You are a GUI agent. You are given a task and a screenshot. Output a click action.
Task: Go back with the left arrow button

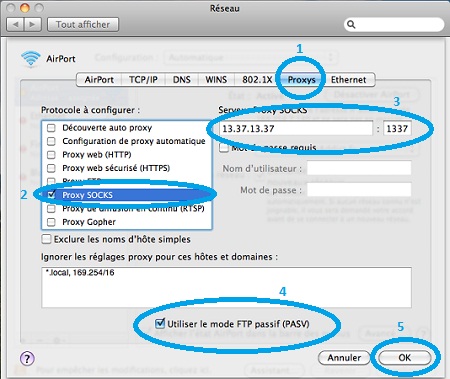tap(15, 24)
